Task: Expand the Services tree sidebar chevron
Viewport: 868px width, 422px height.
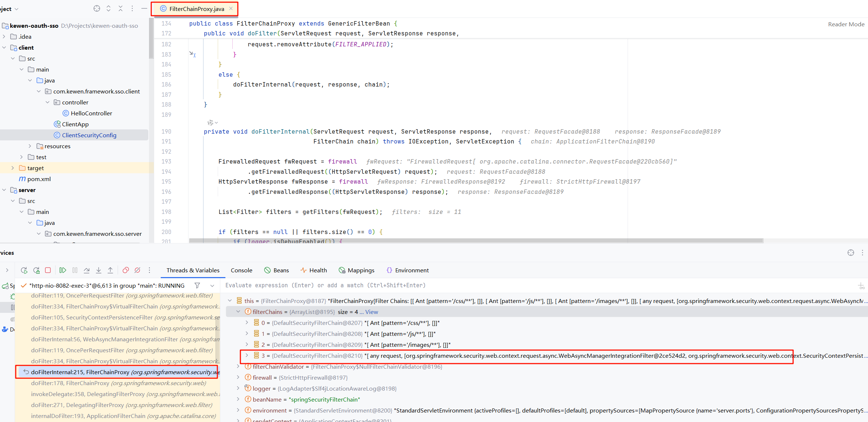Action: tap(7, 270)
